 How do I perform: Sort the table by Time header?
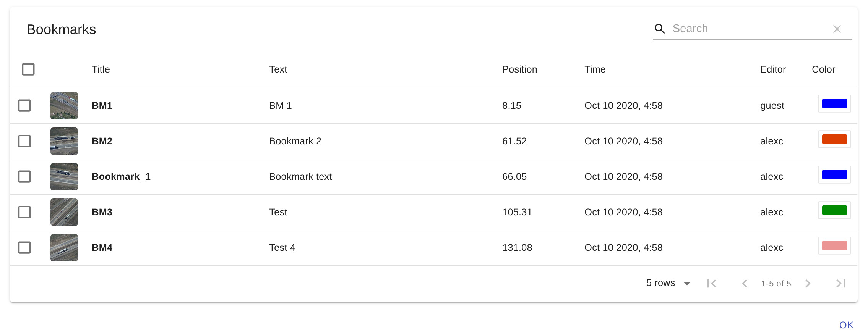click(x=595, y=69)
